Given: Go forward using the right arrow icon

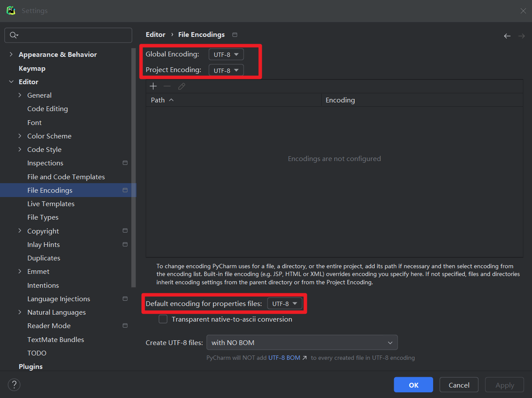Looking at the screenshot, I should 521,36.
